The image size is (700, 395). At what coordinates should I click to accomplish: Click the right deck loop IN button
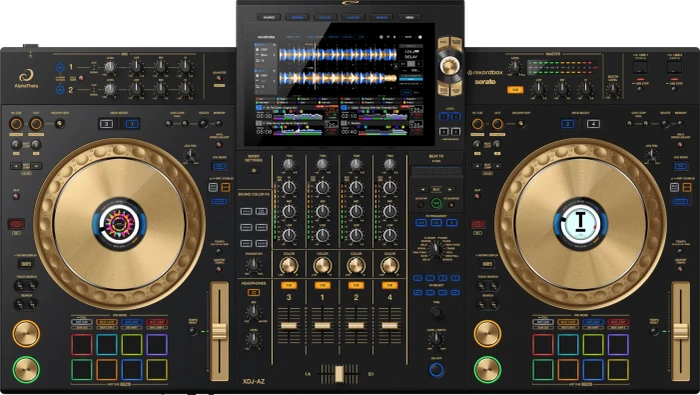coord(477,124)
